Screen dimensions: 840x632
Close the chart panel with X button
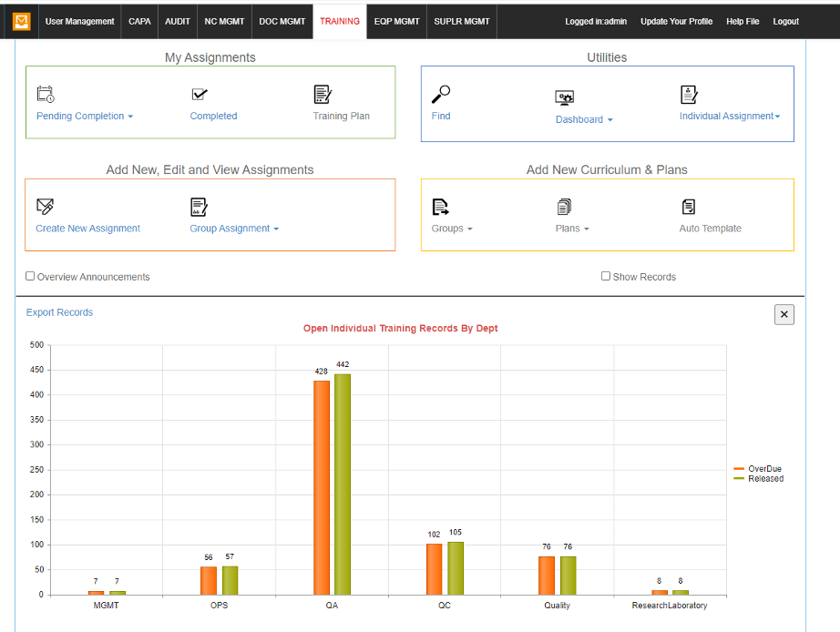coord(784,314)
